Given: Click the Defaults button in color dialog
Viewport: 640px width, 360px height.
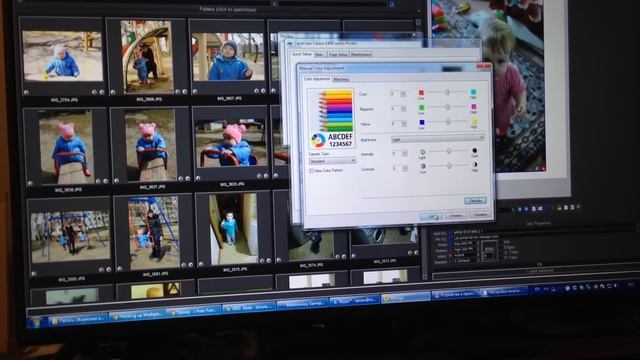Looking at the screenshot, I should pos(475,200).
